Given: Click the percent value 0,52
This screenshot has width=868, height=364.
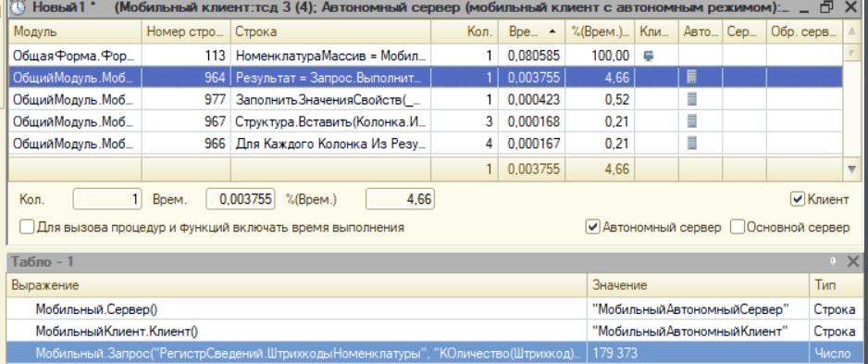Looking at the screenshot, I should pos(617,100).
